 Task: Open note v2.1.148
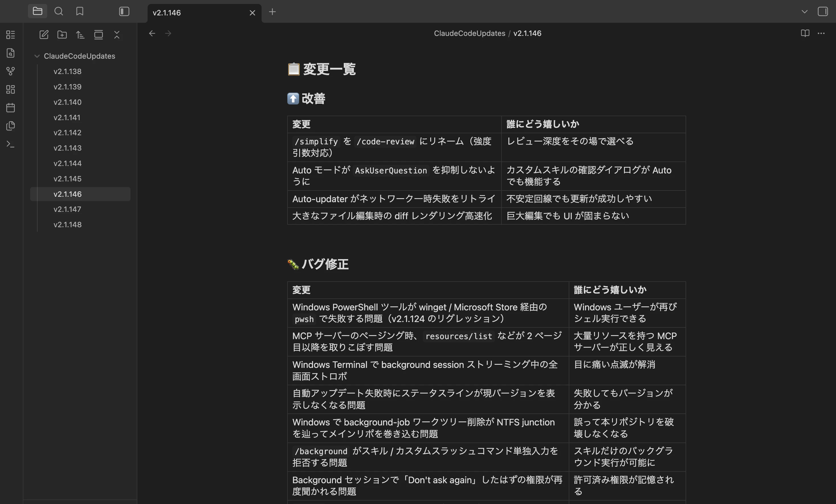[80, 225]
